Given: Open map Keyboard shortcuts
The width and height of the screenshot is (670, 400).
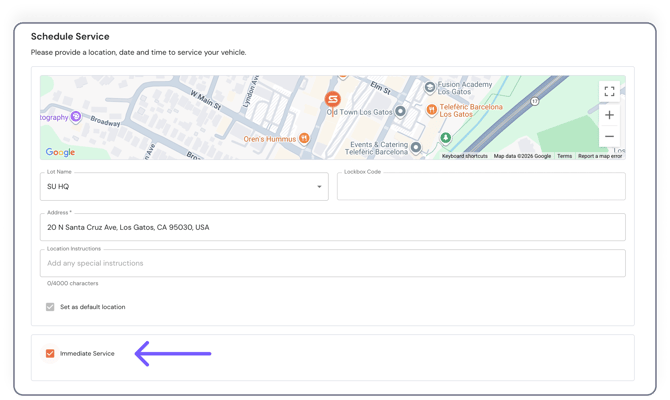Looking at the screenshot, I should (x=465, y=156).
